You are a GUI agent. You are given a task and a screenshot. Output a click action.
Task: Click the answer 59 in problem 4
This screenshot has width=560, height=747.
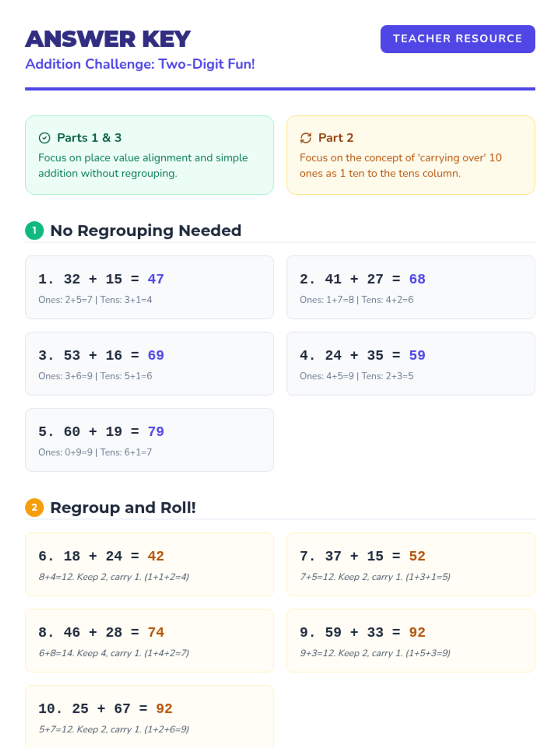(417, 355)
